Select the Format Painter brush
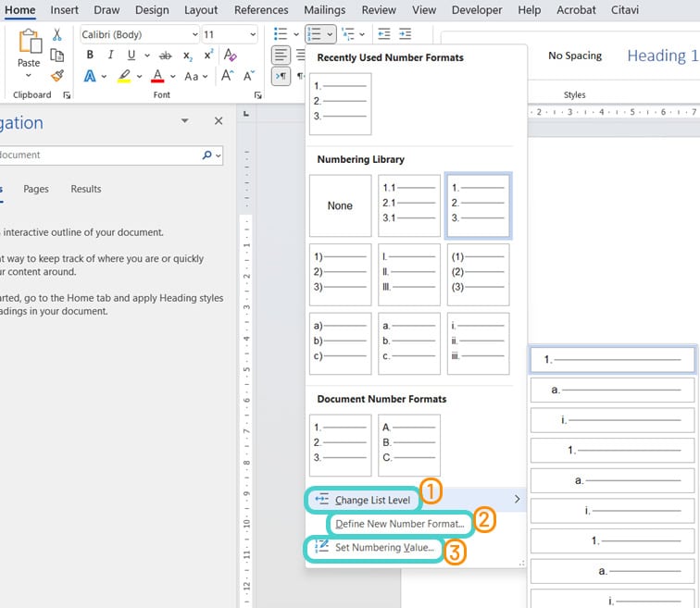This screenshot has width=700, height=608. 57,76
